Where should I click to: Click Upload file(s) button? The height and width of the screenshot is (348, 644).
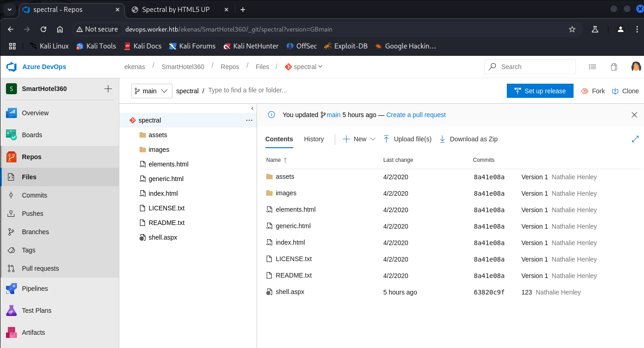coord(408,139)
